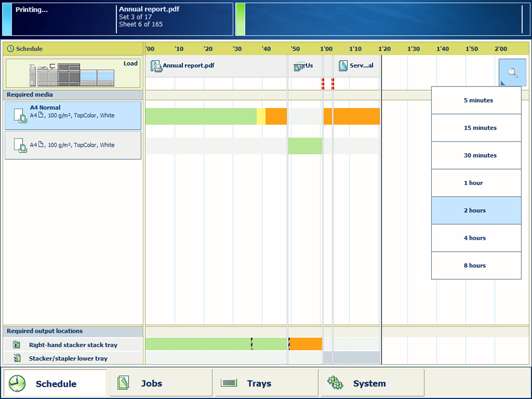Click the Schedule clock icon in header

point(11,49)
